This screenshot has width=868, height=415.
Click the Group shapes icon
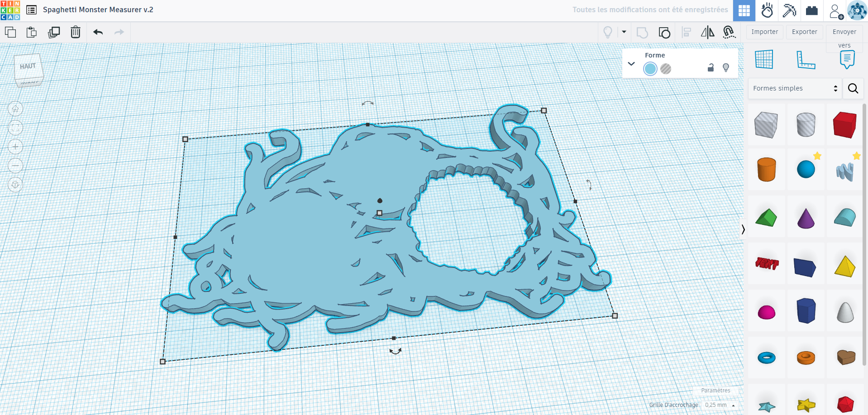642,33
